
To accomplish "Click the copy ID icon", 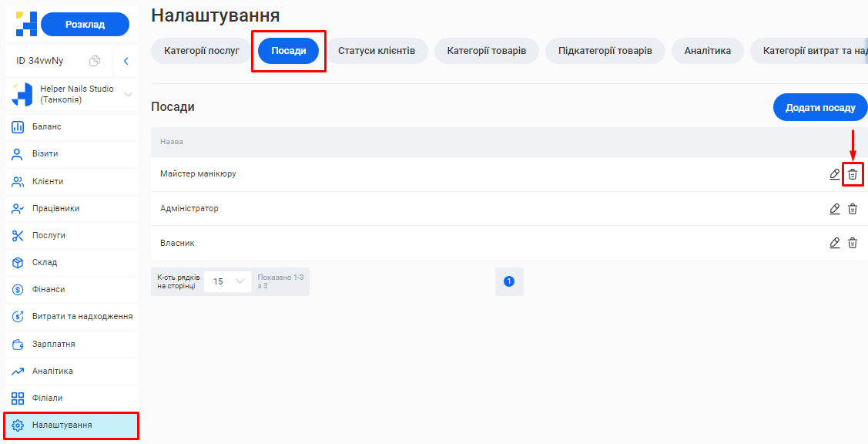I will point(95,61).
